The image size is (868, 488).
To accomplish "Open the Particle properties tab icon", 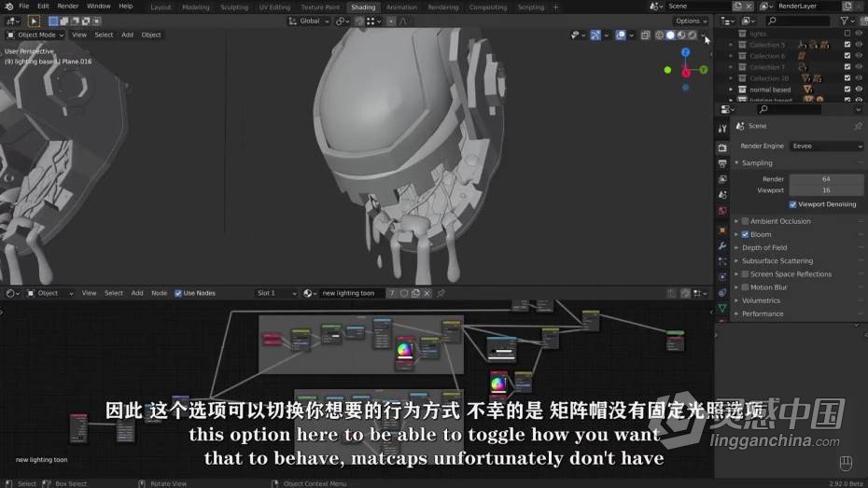I will [722, 261].
